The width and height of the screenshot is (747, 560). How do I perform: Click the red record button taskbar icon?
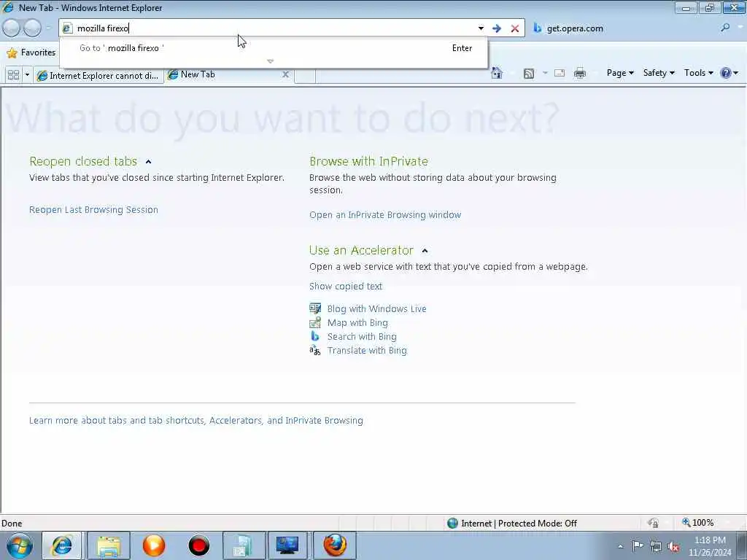click(198, 545)
